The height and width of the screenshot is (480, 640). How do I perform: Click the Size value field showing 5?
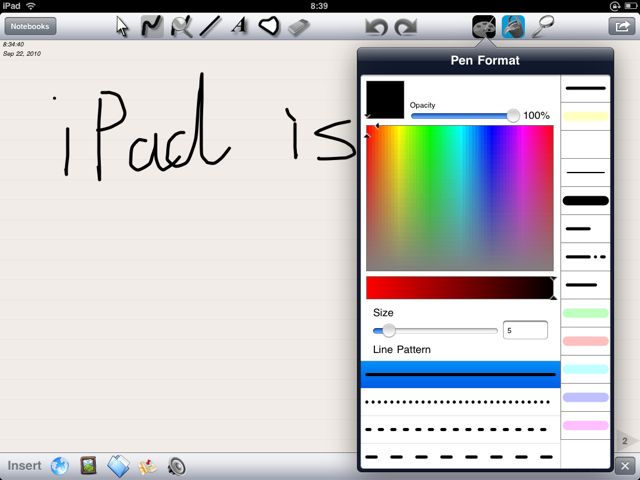(x=525, y=330)
